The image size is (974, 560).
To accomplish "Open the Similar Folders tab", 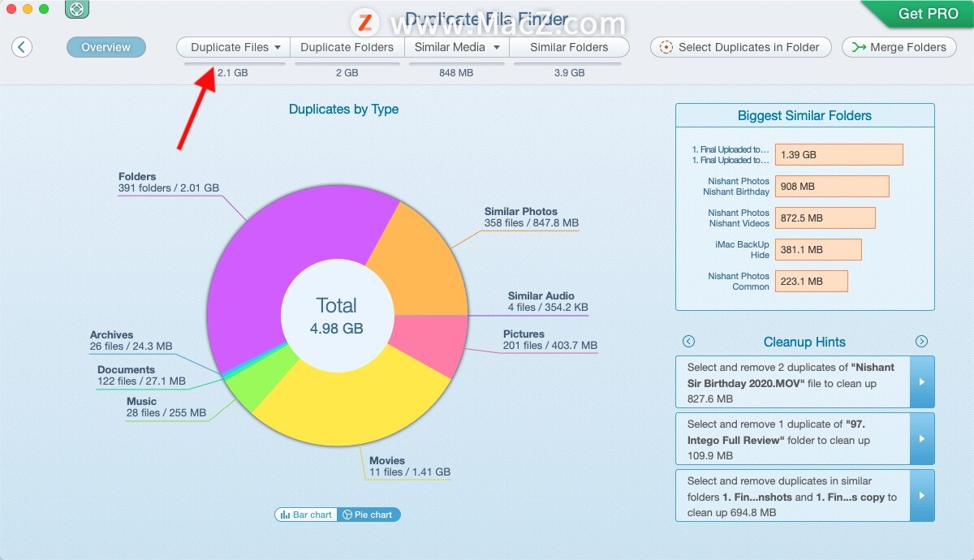I will [569, 47].
